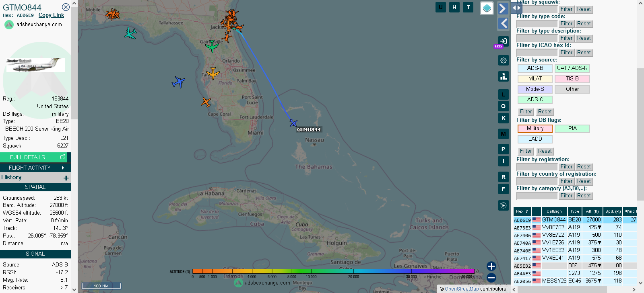Image resolution: width=644 pixels, height=293 pixels.
Task: Sort table by Alt. (ft) column
Action: (593, 211)
